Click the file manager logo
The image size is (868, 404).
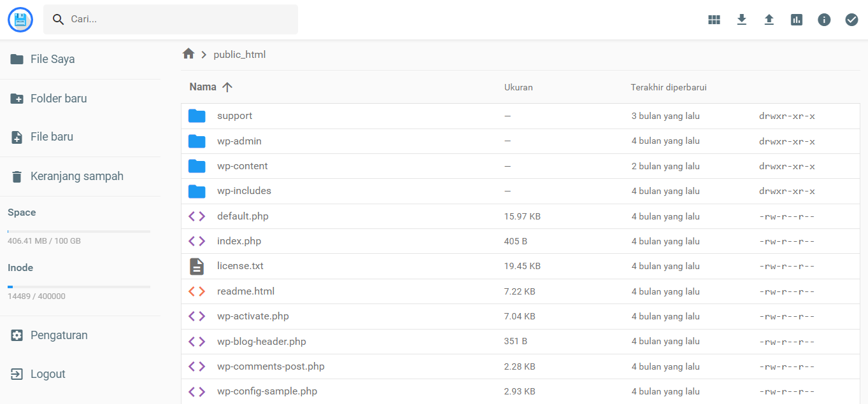pos(20,19)
